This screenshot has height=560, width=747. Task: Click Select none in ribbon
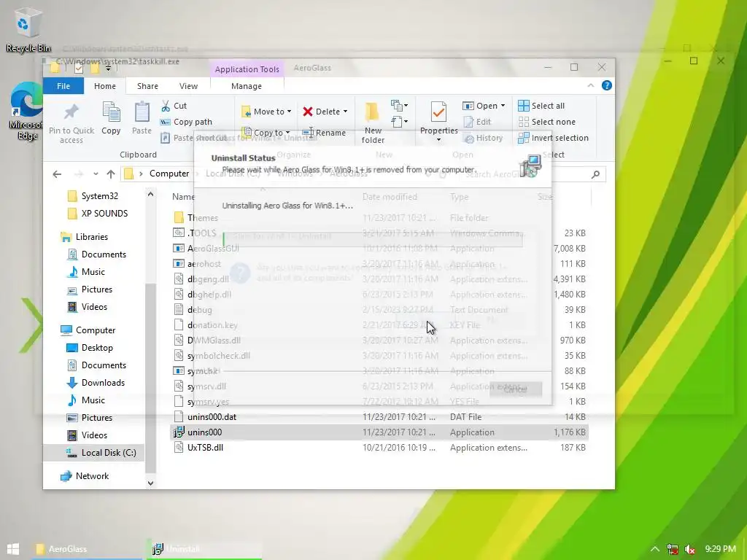coord(546,122)
